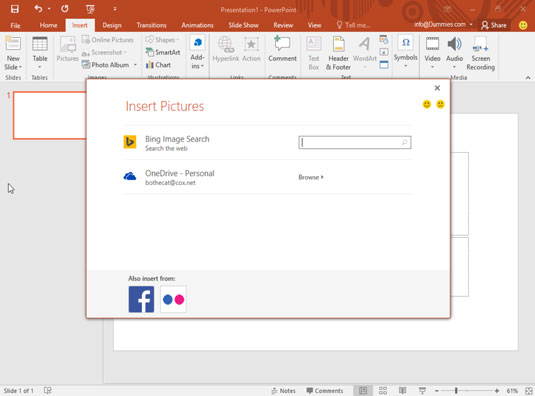Add a new Comment
Image resolution: width=535 pixels, height=396 pixels.
(x=283, y=49)
